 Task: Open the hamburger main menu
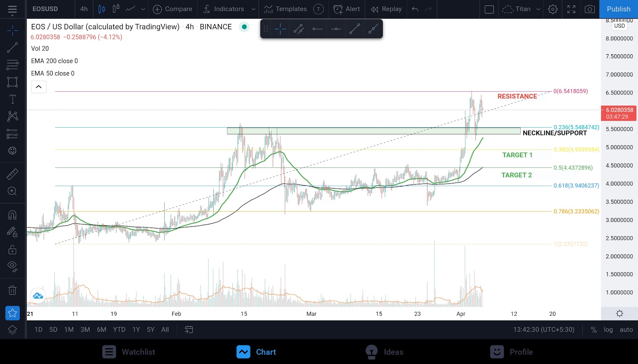pos(12,10)
